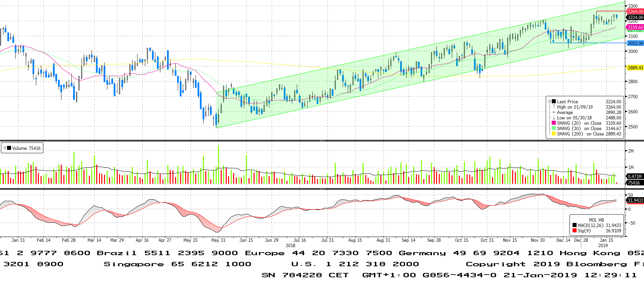Click the 2500 price axis tick label

click(x=633, y=127)
